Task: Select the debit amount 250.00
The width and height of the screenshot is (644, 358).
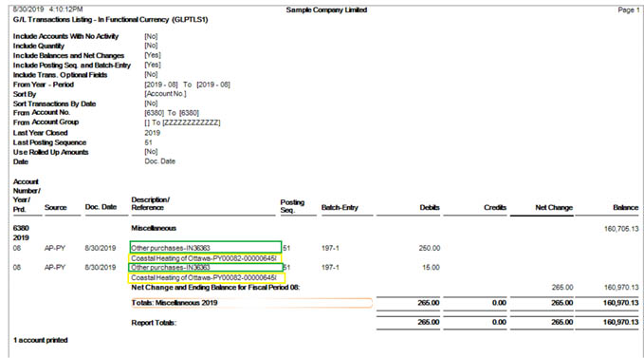Action: pos(430,248)
